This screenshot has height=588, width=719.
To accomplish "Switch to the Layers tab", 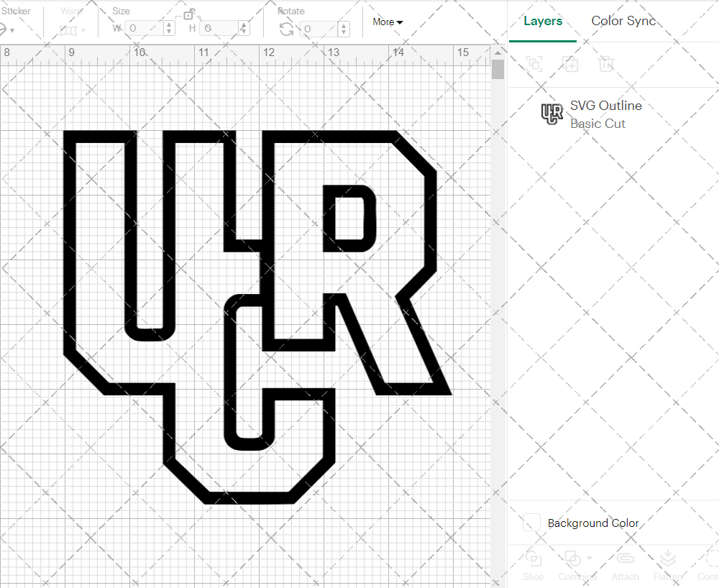I will (x=543, y=21).
